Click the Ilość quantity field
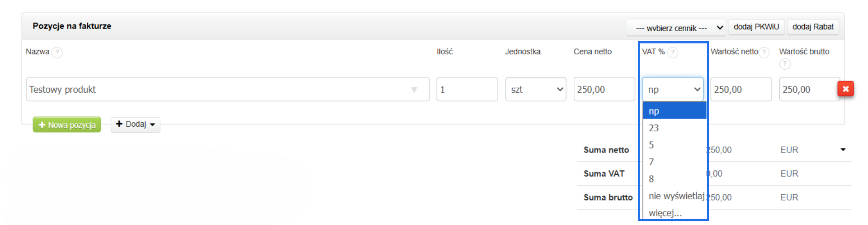The image size is (868, 225). tap(467, 90)
